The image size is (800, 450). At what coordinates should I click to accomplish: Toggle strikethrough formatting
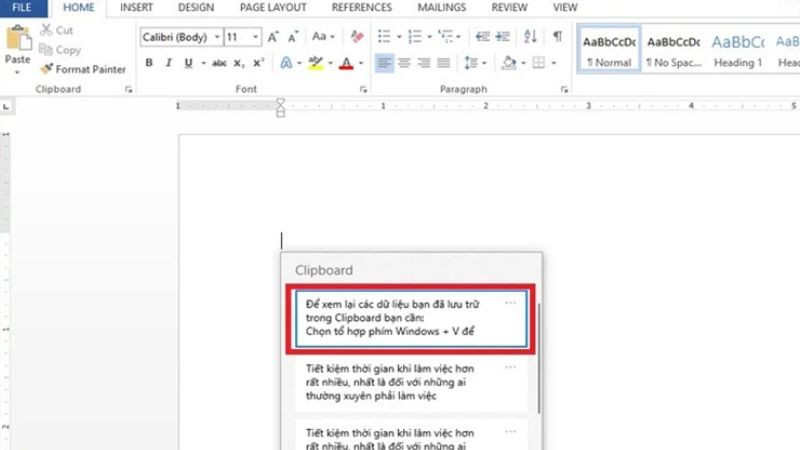219,63
